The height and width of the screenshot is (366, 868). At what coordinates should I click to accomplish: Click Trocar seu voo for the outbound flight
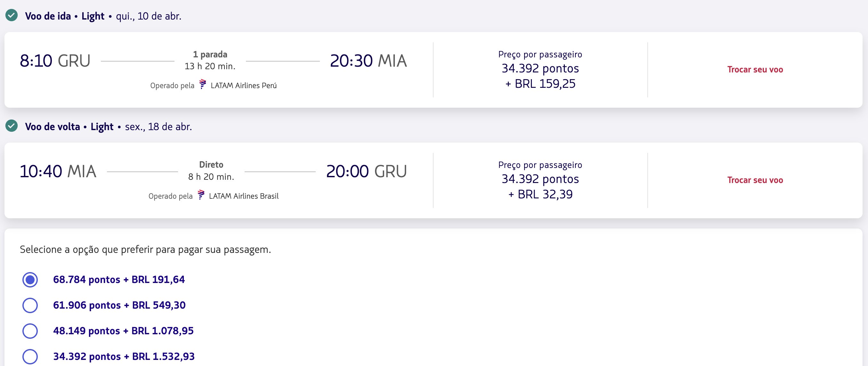[x=755, y=70]
